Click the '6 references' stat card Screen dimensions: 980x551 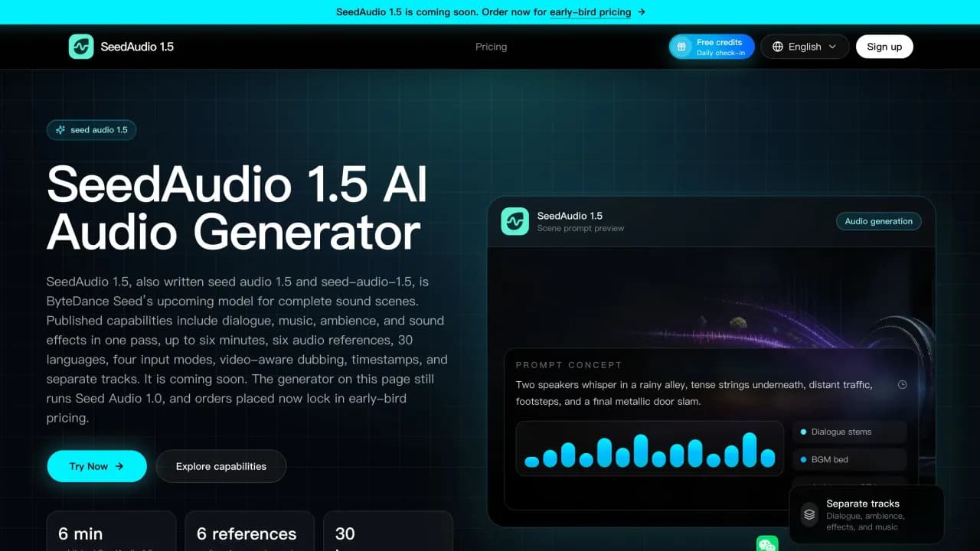[250, 531]
